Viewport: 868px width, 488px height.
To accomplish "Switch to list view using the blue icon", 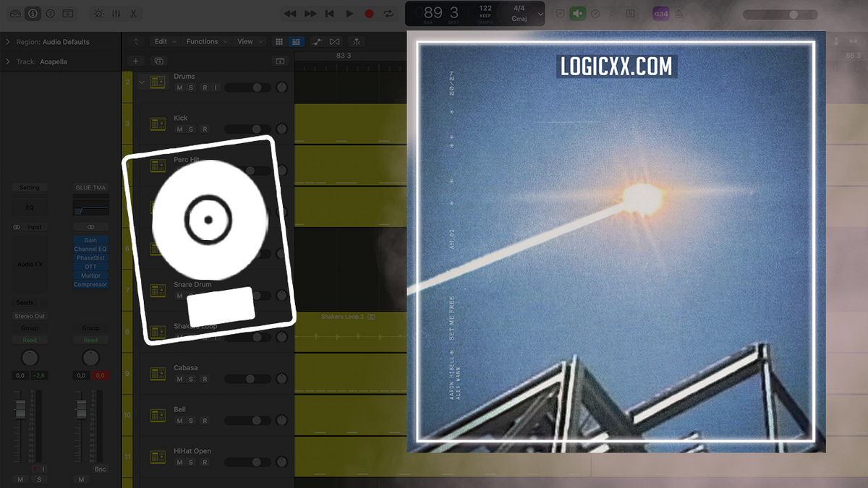I will tap(296, 41).
